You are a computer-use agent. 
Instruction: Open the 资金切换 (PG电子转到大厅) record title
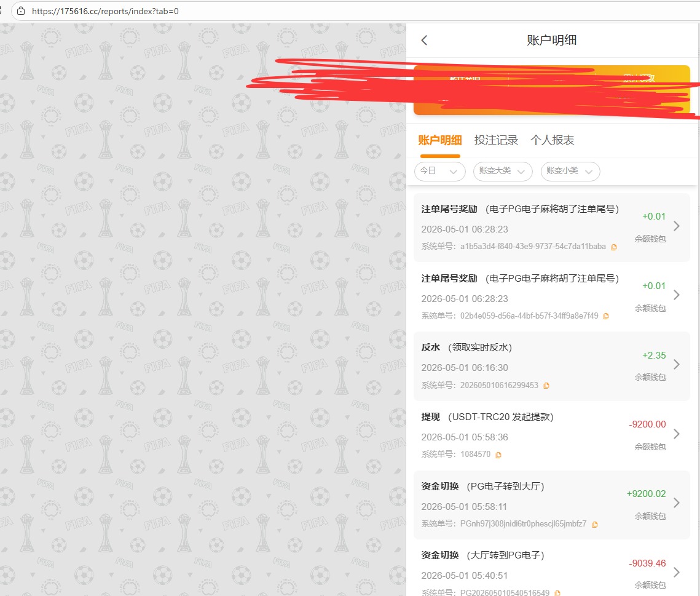tap(483, 486)
